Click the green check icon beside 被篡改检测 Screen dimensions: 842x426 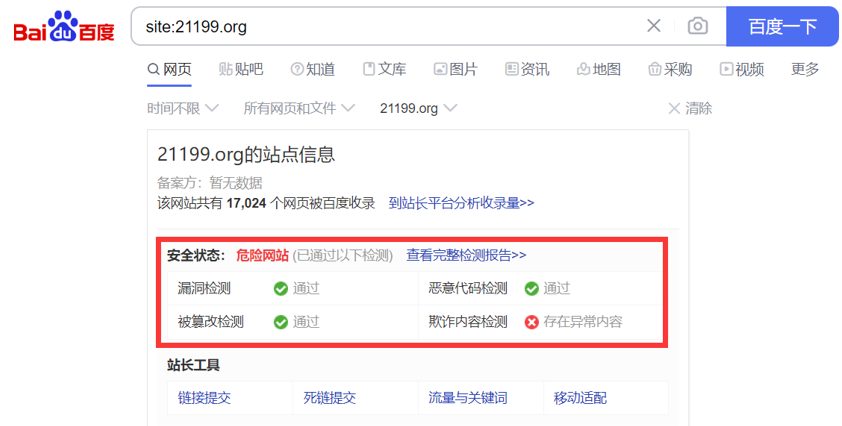click(x=281, y=322)
